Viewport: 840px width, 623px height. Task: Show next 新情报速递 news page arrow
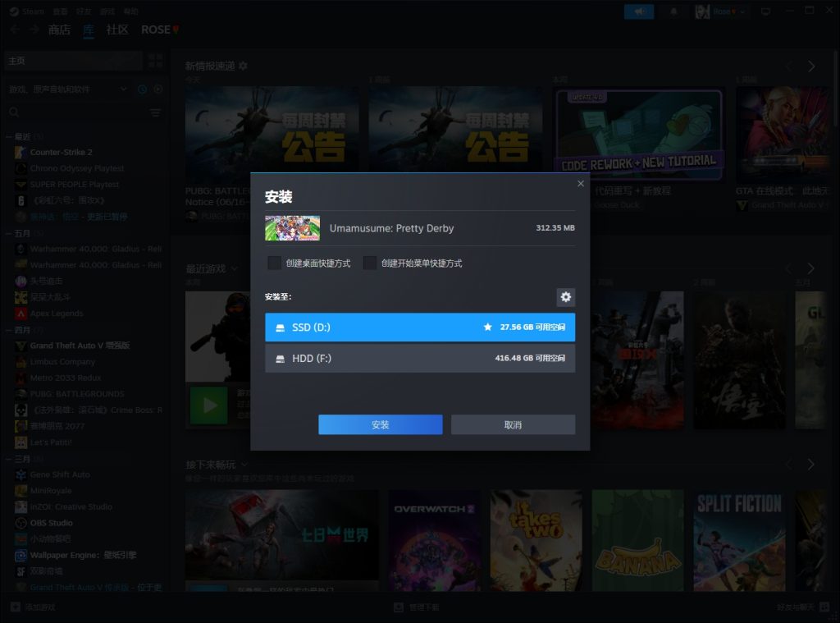coord(811,66)
